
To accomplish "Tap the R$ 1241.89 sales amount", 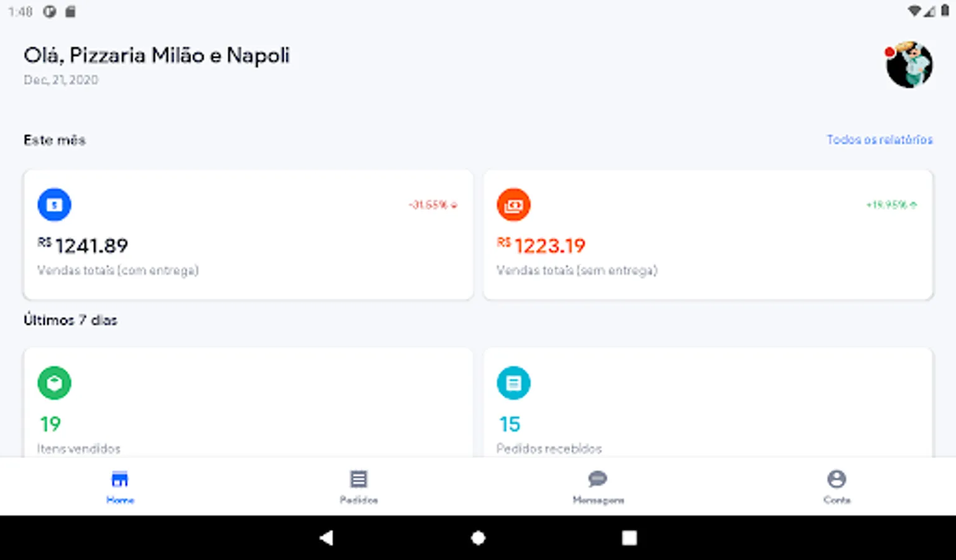I will [83, 246].
